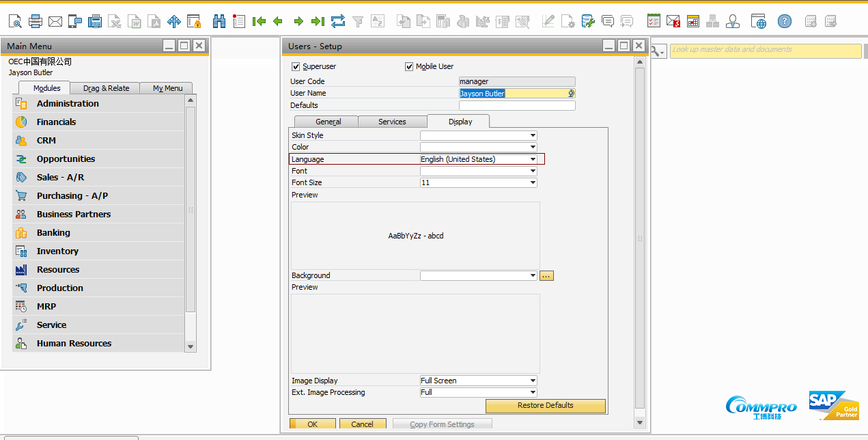Expand the Skin Style dropdown

pos(533,136)
